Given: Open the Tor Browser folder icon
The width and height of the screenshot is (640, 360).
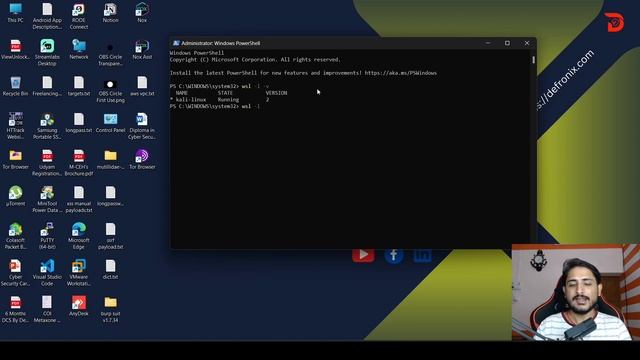Looking at the screenshot, I should [16, 159].
